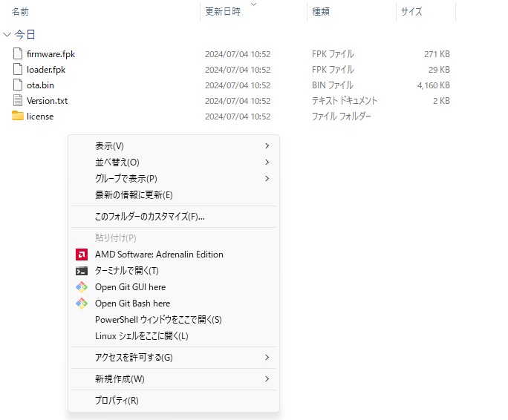
Task: Open 新規作成(W) menu item
Action: pos(174,378)
